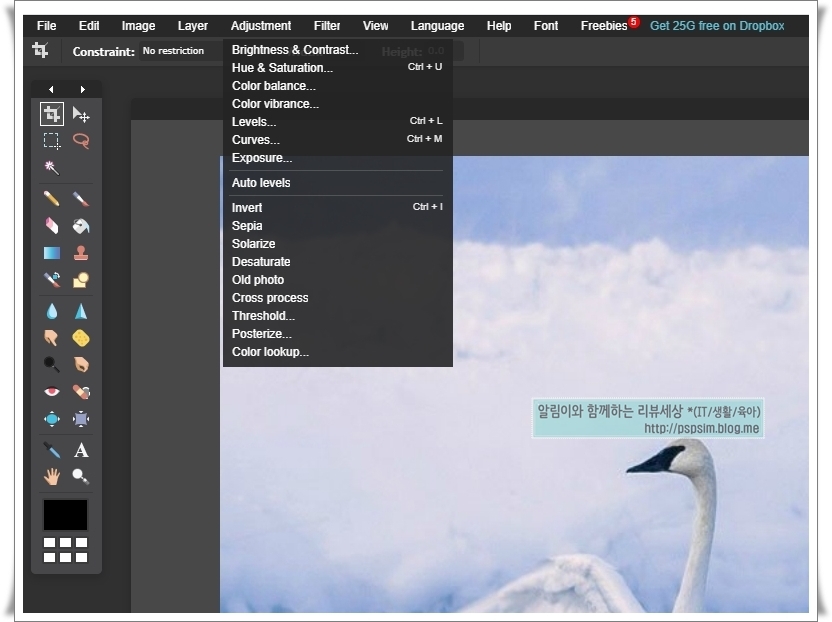This screenshot has width=832, height=622.
Task: Select the Gradient tool
Action: tap(52, 253)
